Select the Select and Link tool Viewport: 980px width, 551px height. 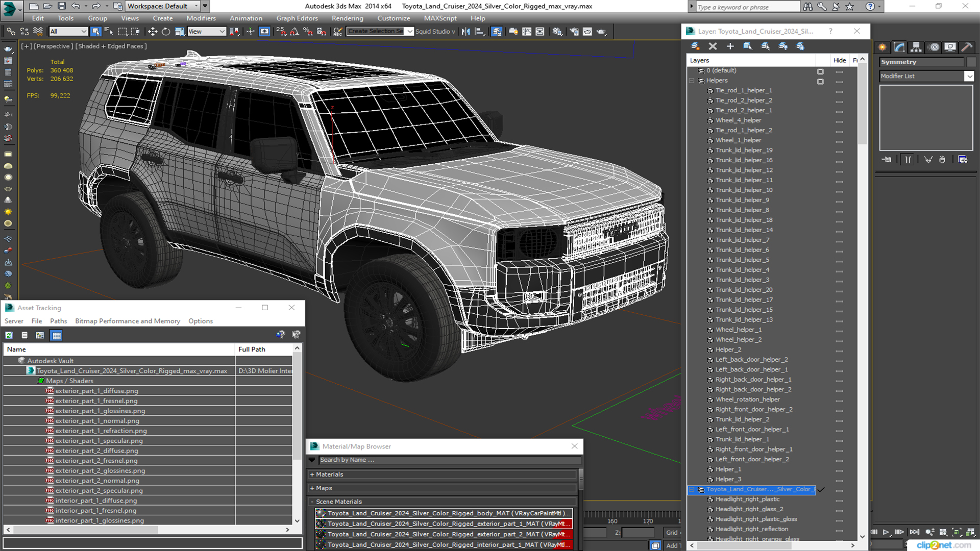pos(10,32)
